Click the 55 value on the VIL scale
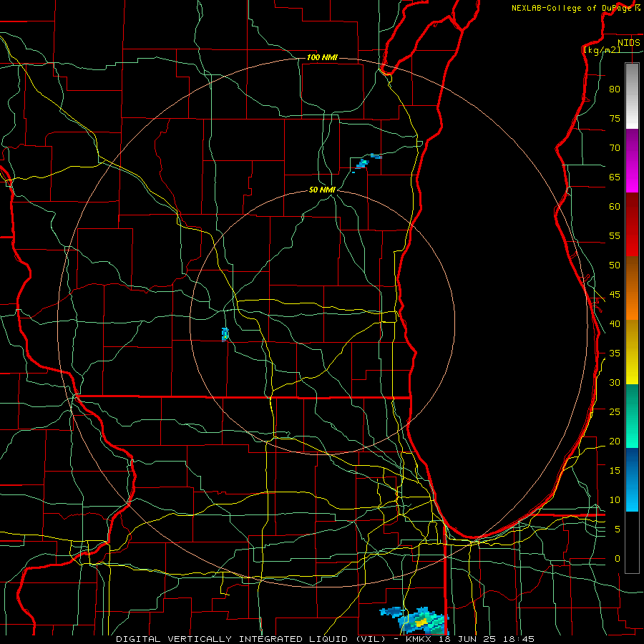The width and height of the screenshot is (644, 644). pos(615,235)
